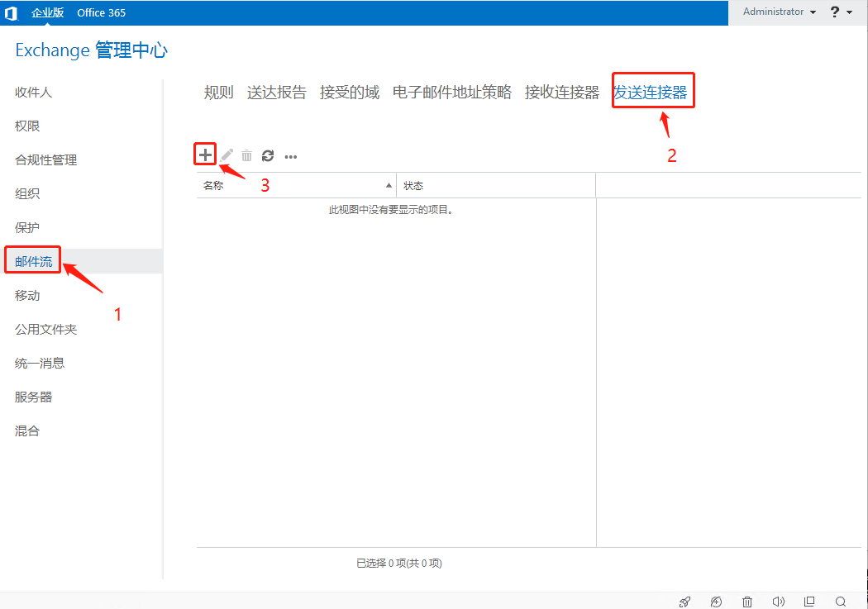Click the 名称 column header
The width and height of the screenshot is (868, 609).
[x=296, y=185]
